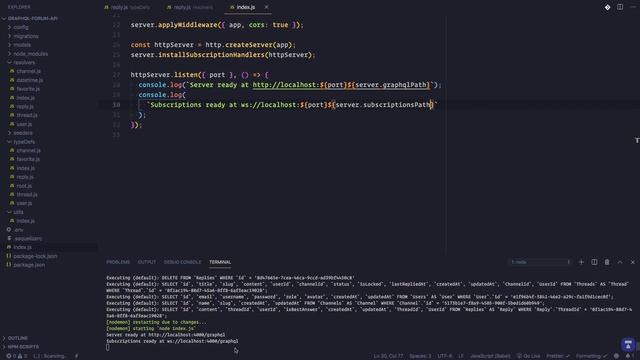The width and height of the screenshot is (640, 360).
Task: Open the terminal selector dropdown '1: node'
Action: pos(540,262)
